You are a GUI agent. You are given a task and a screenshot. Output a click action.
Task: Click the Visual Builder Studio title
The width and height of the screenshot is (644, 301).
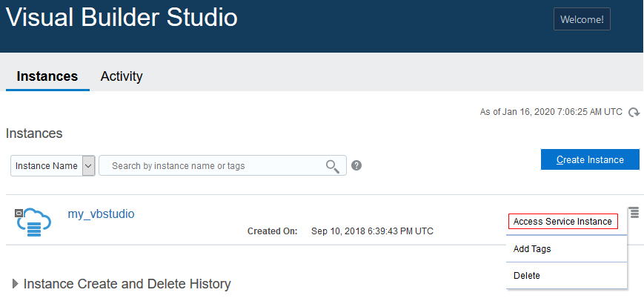pyautogui.click(x=122, y=18)
